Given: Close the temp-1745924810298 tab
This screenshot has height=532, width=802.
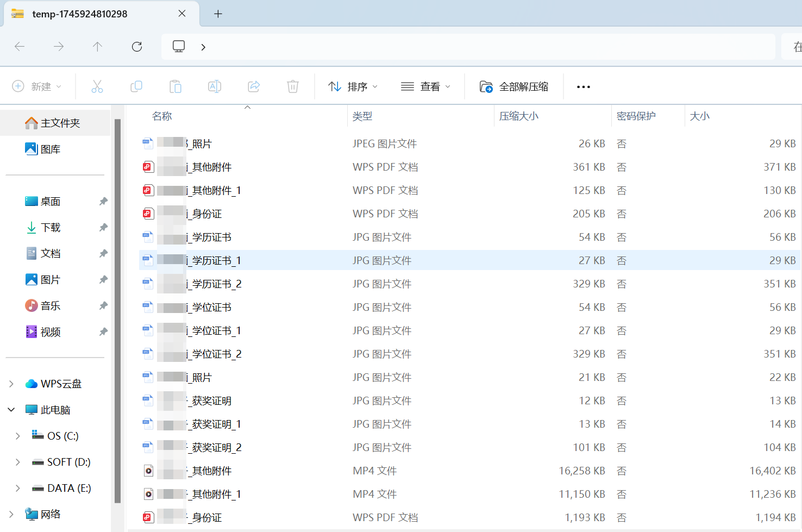Looking at the screenshot, I should pos(182,14).
